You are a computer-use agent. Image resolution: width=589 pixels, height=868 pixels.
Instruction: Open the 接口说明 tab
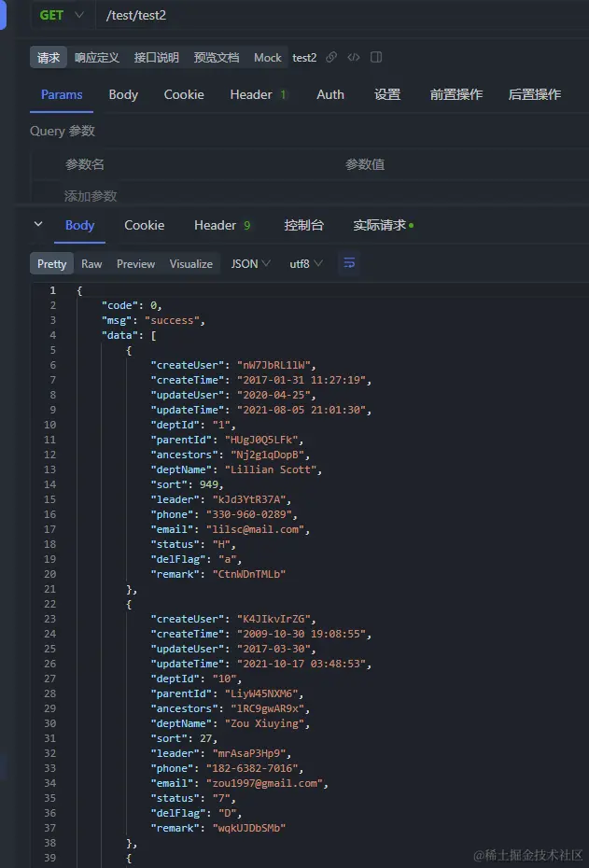click(x=156, y=58)
